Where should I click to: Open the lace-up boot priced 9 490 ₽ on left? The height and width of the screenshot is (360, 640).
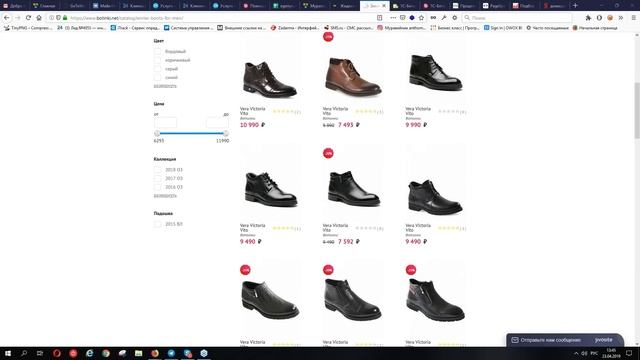click(x=271, y=189)
